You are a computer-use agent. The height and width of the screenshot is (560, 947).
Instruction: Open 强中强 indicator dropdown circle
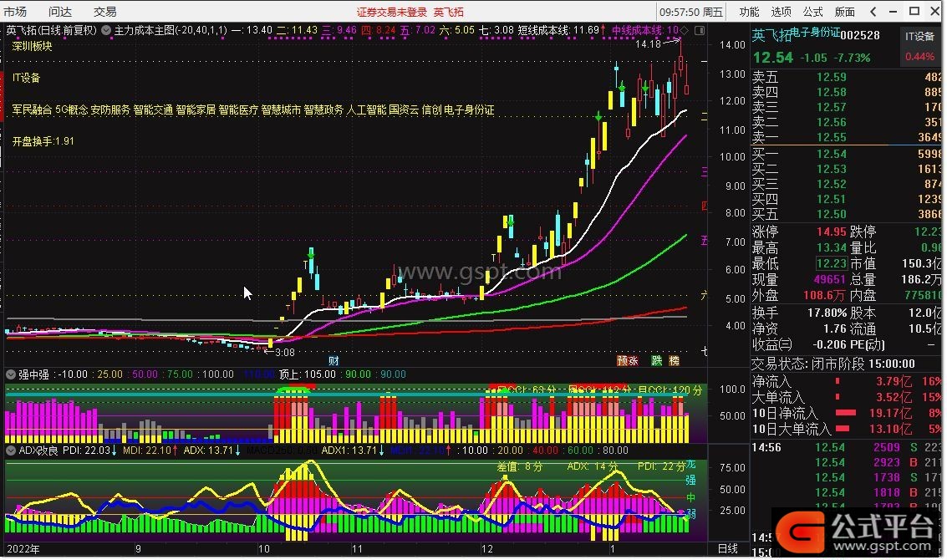(11, 374)
